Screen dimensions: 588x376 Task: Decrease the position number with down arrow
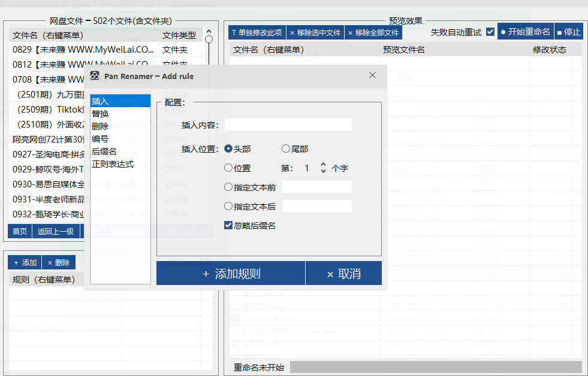(x=324, y=172)
